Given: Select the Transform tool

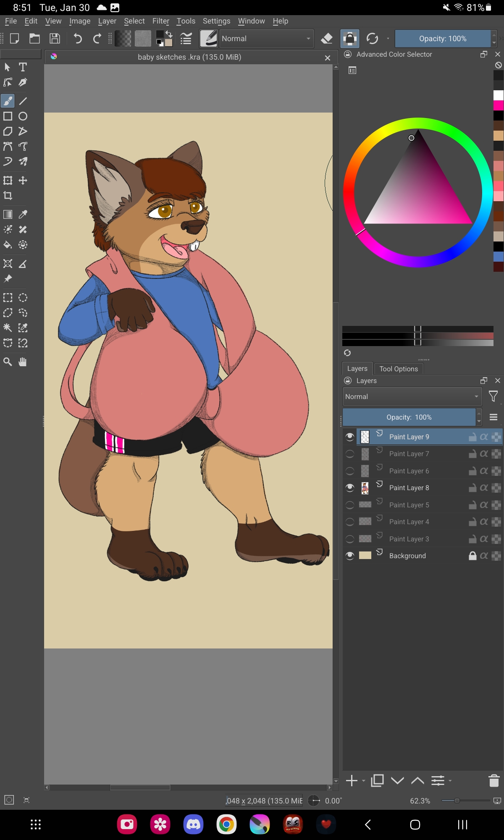Looking at the screenshot, I should pos(8,181).
